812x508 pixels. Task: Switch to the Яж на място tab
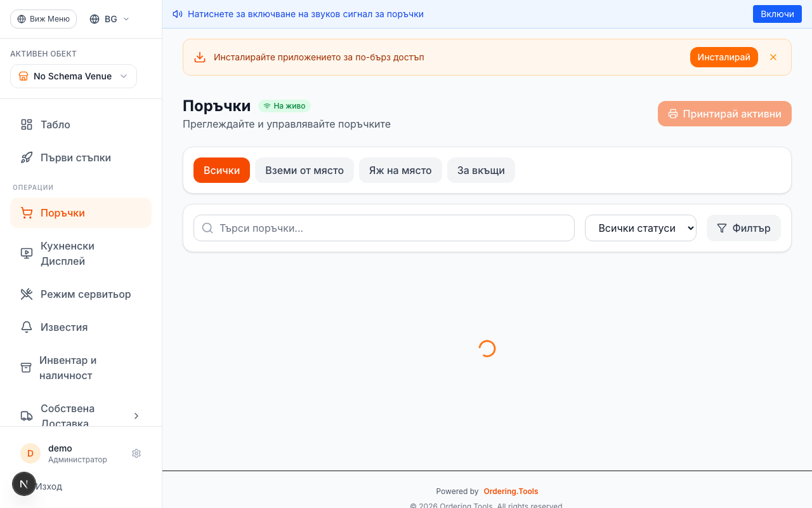coord(400,170)
